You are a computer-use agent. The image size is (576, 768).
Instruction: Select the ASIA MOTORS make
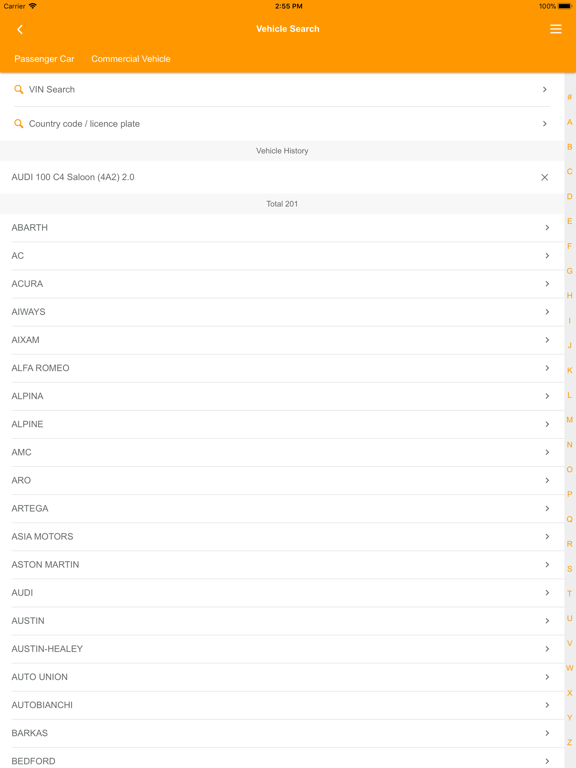282,536
